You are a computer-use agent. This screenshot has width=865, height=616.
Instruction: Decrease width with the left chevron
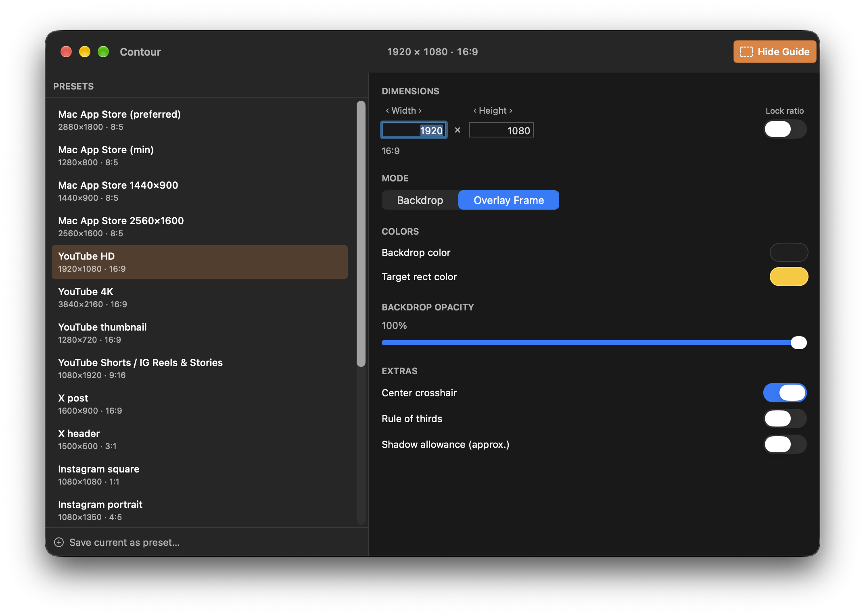coord(387,110)
